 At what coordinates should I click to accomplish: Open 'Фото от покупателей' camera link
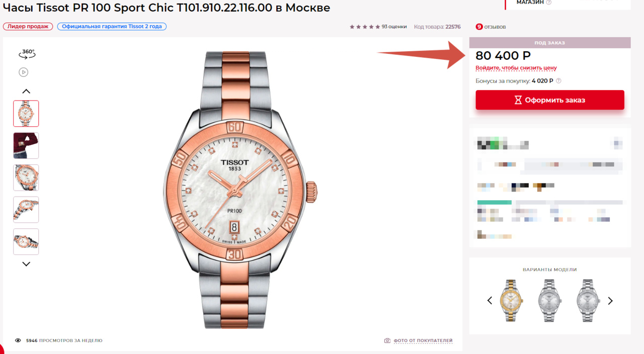(419, 340)
